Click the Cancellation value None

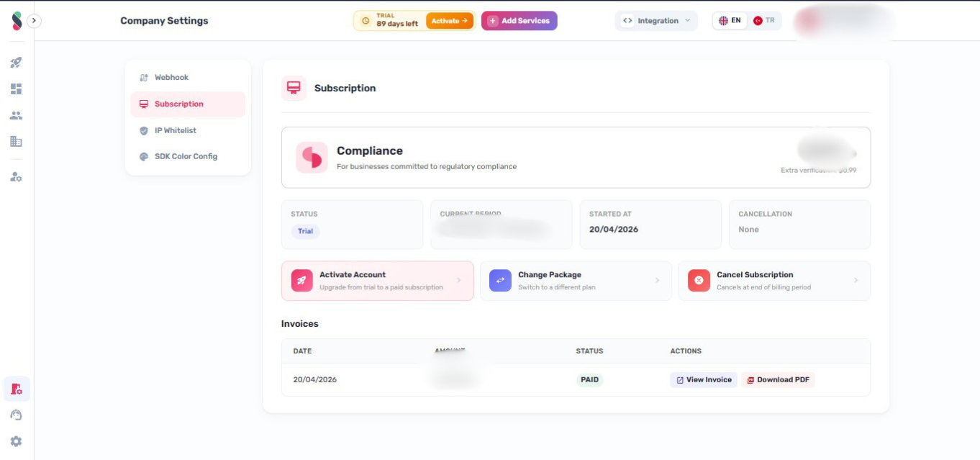coord(748,229)
